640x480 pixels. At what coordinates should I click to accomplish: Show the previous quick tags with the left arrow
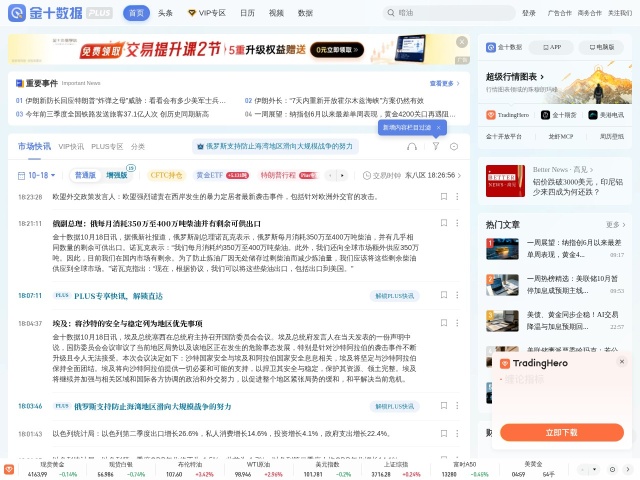coord(330,176)
